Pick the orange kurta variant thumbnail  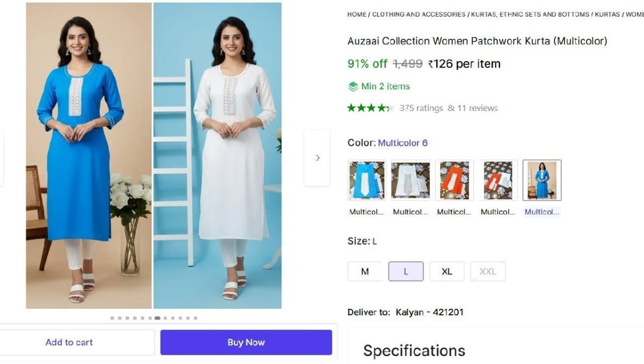(x=454, y=180)
